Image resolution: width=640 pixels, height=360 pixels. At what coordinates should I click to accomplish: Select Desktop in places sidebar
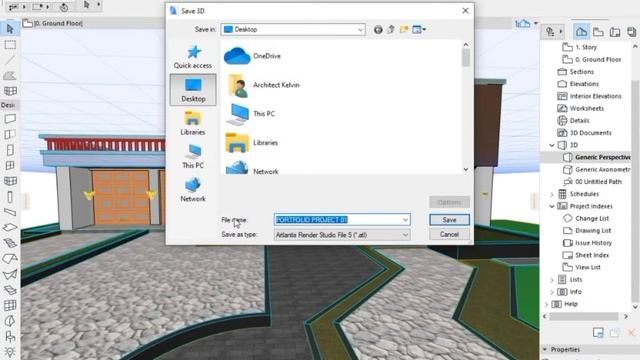pos(193,90)
